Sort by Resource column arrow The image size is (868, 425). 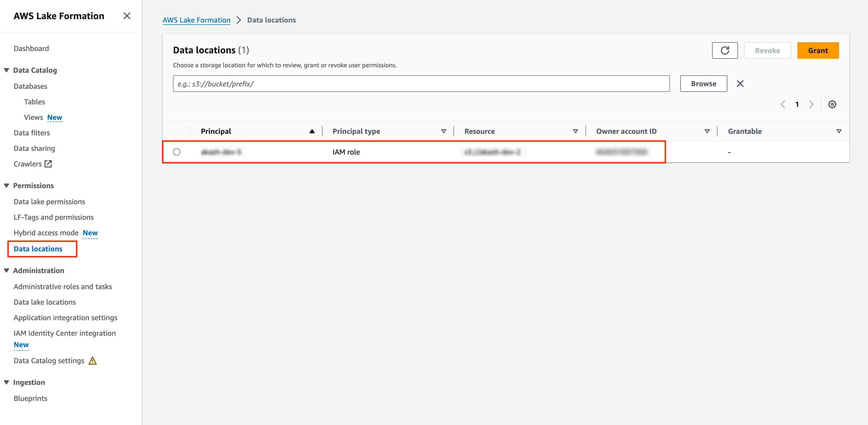(x=575, y=131)
